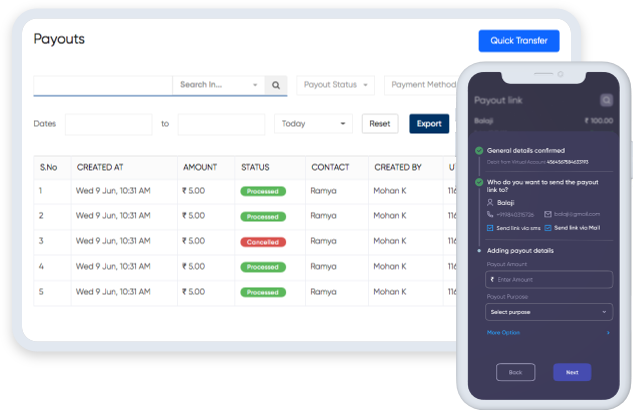This screenshot has width=633, height=410.
Task: Tap the search icon in Payout link header
Action: (606, 100)
